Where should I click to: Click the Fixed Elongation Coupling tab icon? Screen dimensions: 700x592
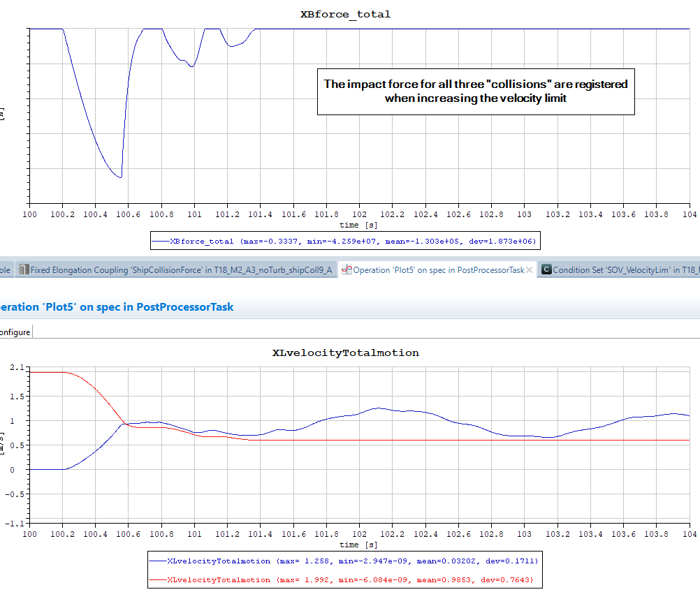pyautogui.click(x=24, y=269)
